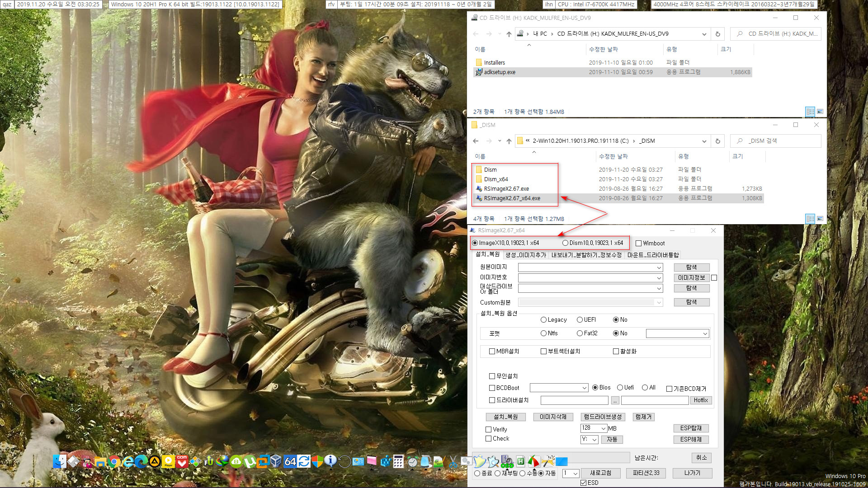Click the _DISM 검색 search field
Image resolution: width=868 pixels, height=488 pixels.
[x=776, y=141]
